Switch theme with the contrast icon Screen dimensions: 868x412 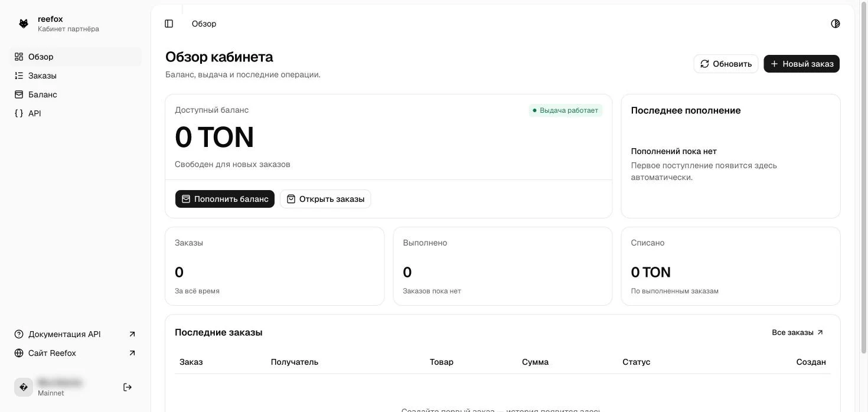[835, 24]
